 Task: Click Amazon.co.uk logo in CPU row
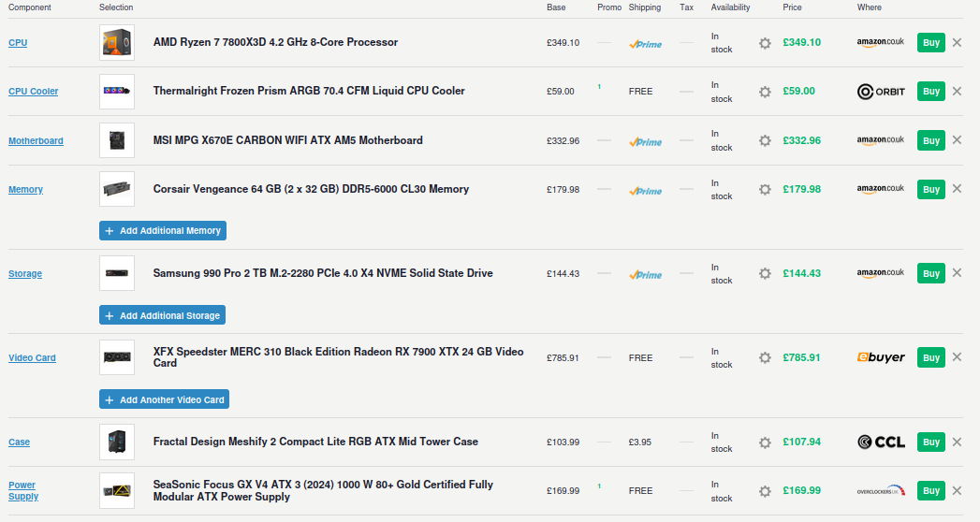point(881,42)
